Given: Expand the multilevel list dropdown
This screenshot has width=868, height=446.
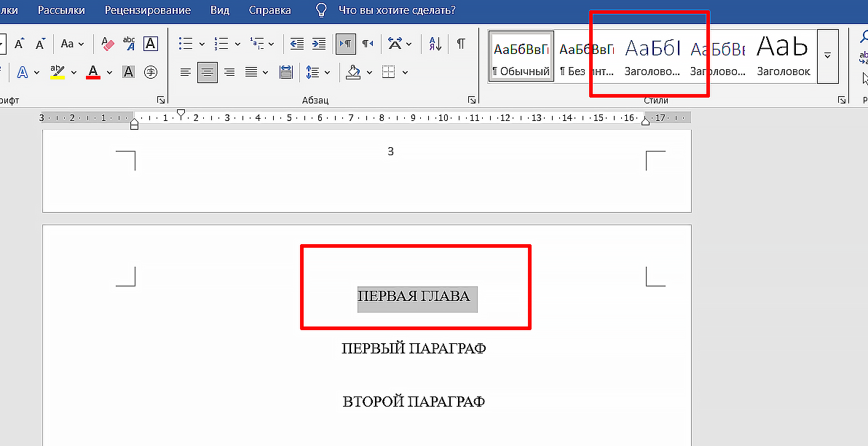Looking at the screenshot, I should [271, 44].
